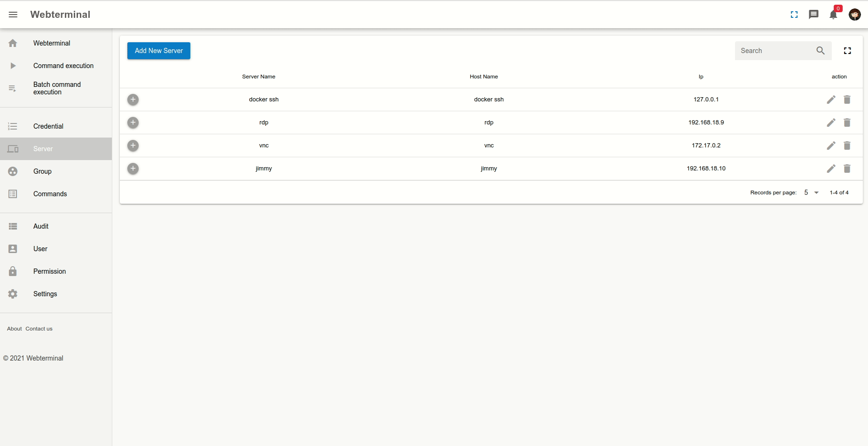Select the 172.17.0.2 ip cell
The image size is (868, 446).
(706, 146)
